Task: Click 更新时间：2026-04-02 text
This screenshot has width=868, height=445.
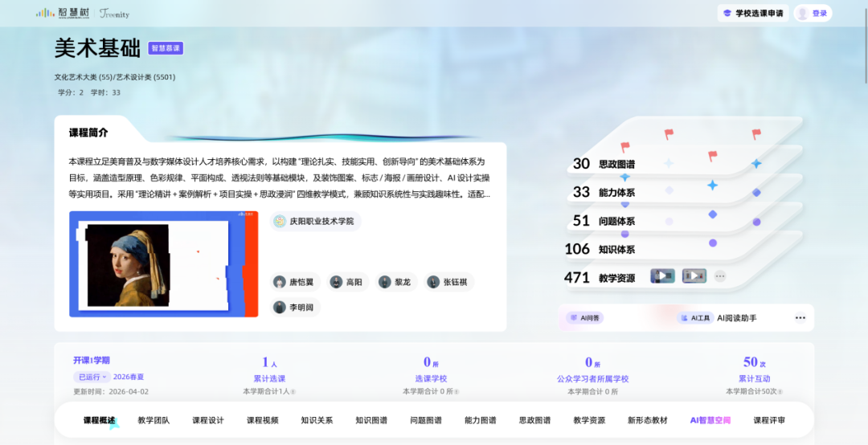Action: [111, 392]
